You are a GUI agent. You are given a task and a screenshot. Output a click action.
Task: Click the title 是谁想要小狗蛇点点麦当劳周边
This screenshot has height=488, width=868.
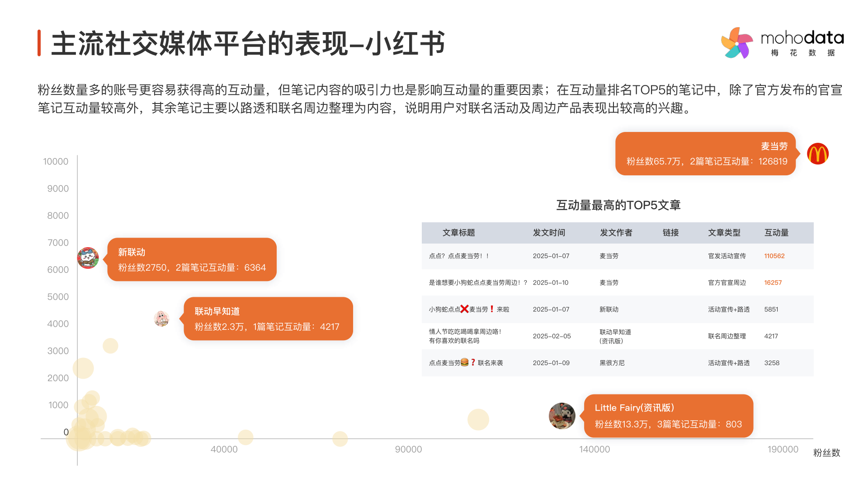click(x=478, y=282)
